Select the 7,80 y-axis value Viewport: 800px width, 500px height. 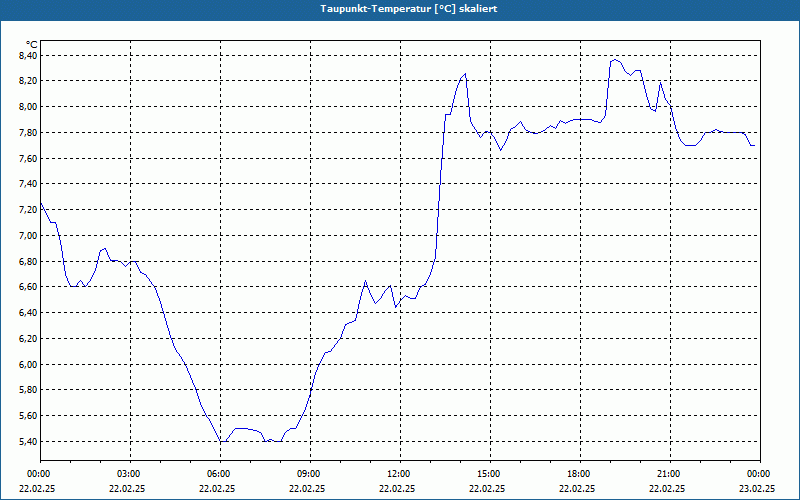point(28,133)
